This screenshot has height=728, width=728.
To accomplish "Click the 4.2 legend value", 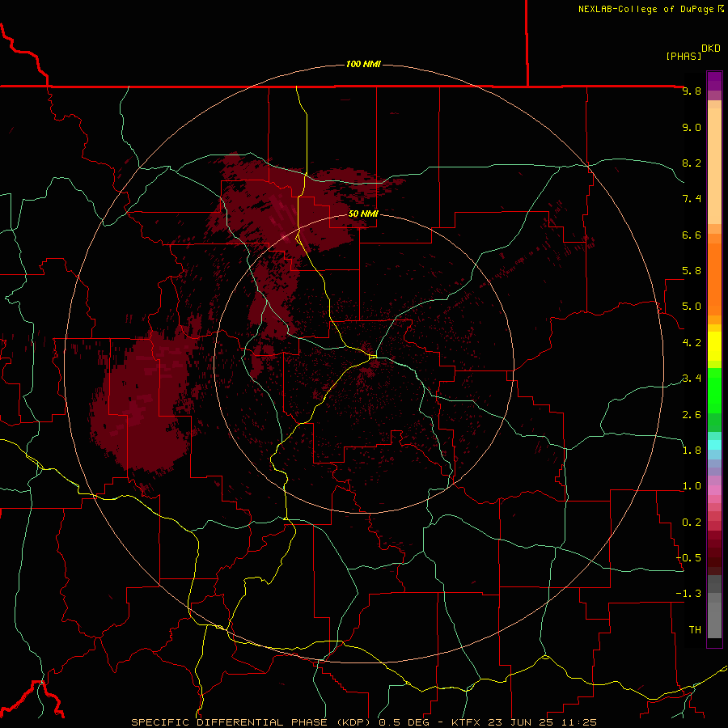I will (x=692, y=343).
